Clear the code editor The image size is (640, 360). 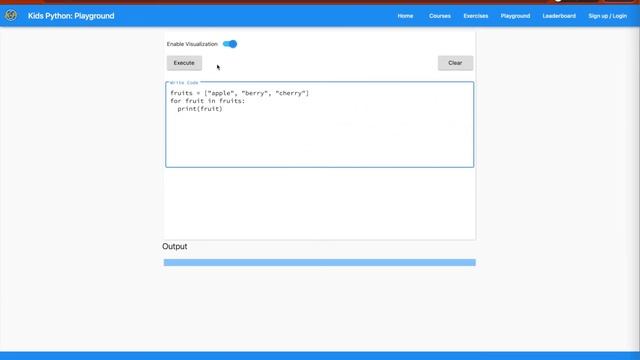[455, 63]
